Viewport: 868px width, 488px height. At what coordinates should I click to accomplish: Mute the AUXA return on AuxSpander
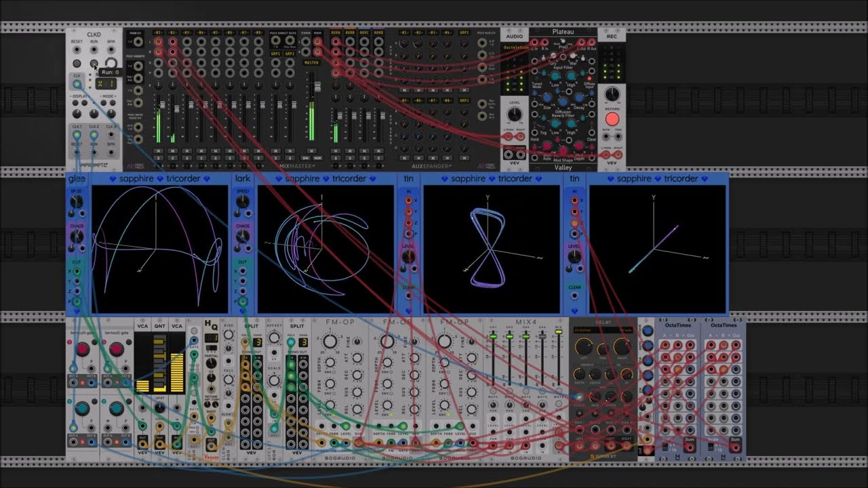[336, 150]
